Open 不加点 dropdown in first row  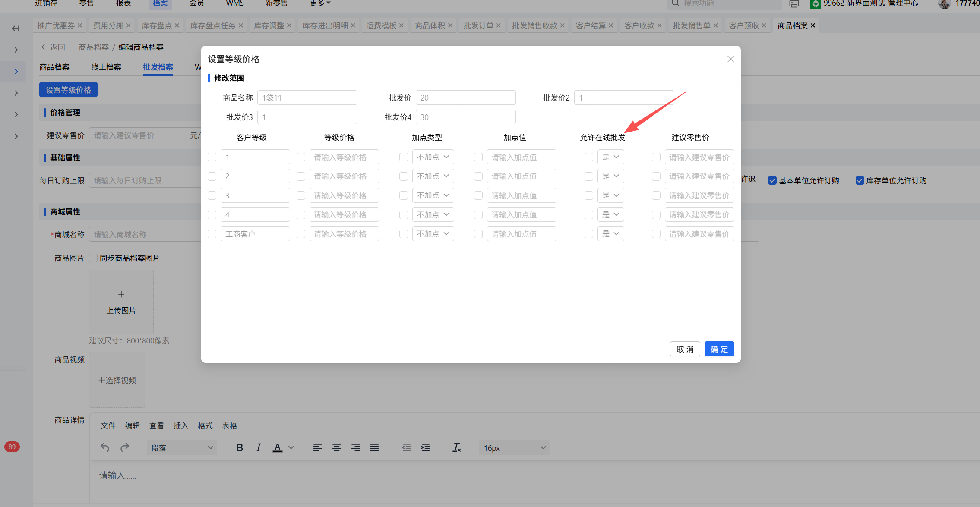pyautogui.click(x=433, y=157)
